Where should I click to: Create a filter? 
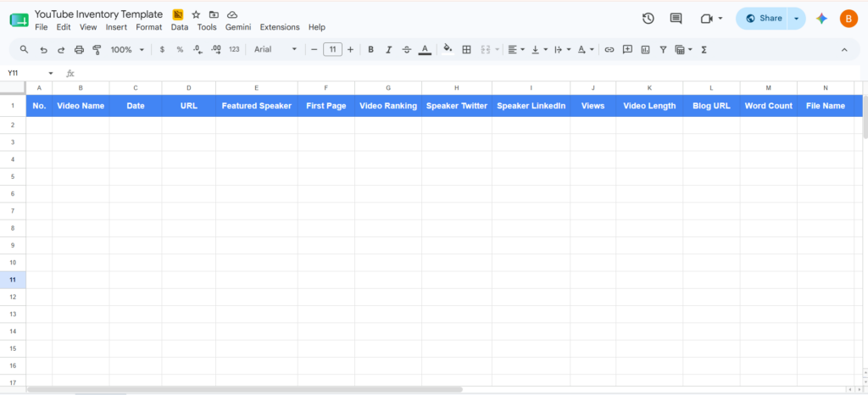click(663, 50)
